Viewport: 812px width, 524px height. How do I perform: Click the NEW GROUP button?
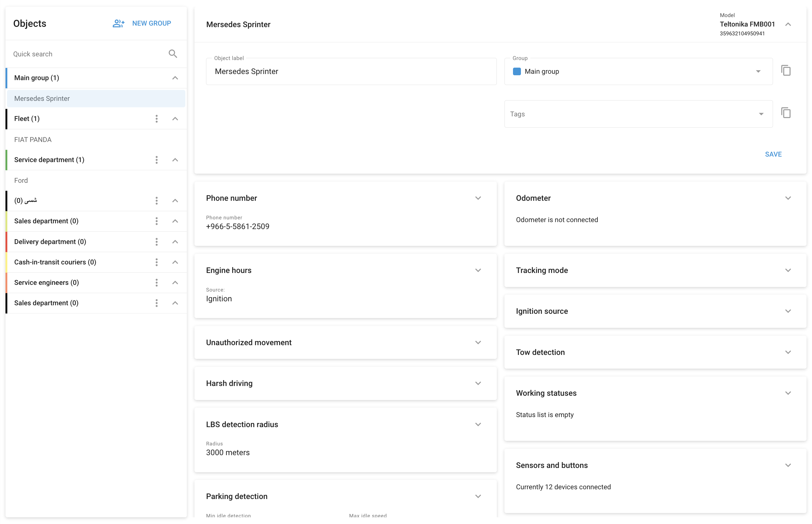(151, 23)
